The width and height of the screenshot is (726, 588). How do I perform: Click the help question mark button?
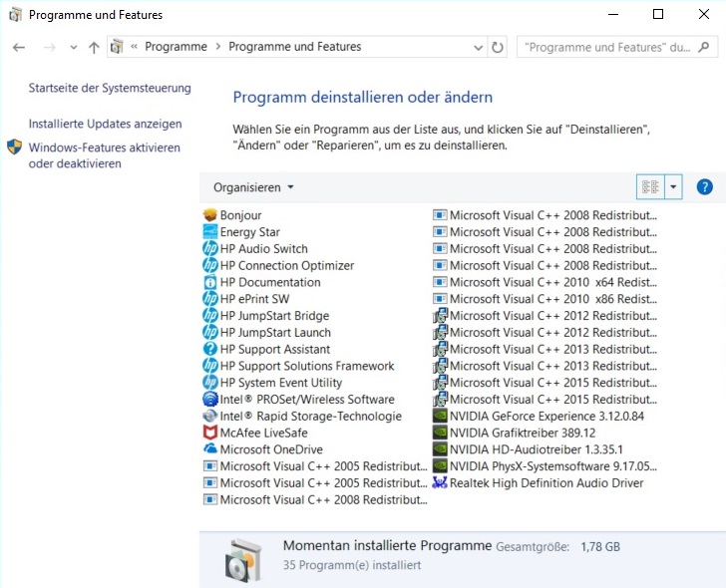(x=704, y=187)
